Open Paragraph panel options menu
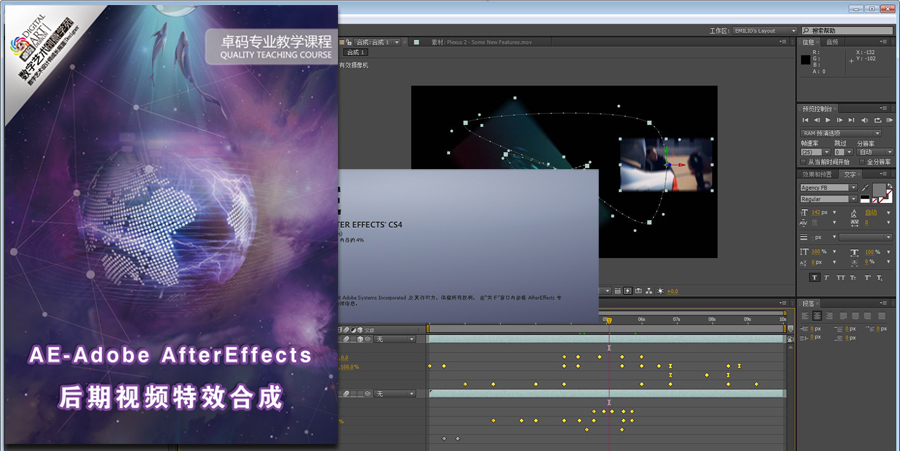 (x=884, y=303)
